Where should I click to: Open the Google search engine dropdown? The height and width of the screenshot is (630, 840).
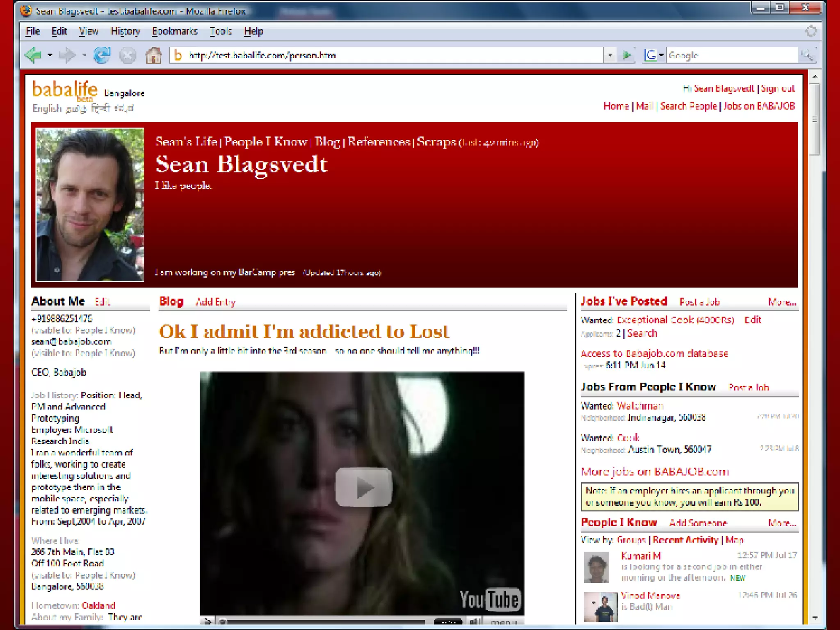click(x=661, y=55)
